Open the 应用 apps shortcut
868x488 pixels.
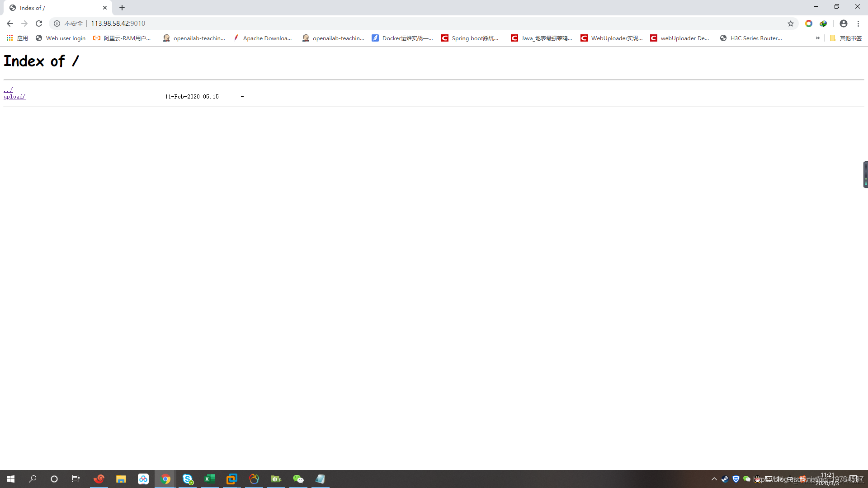pyautogui.click(x=17, y=38)
